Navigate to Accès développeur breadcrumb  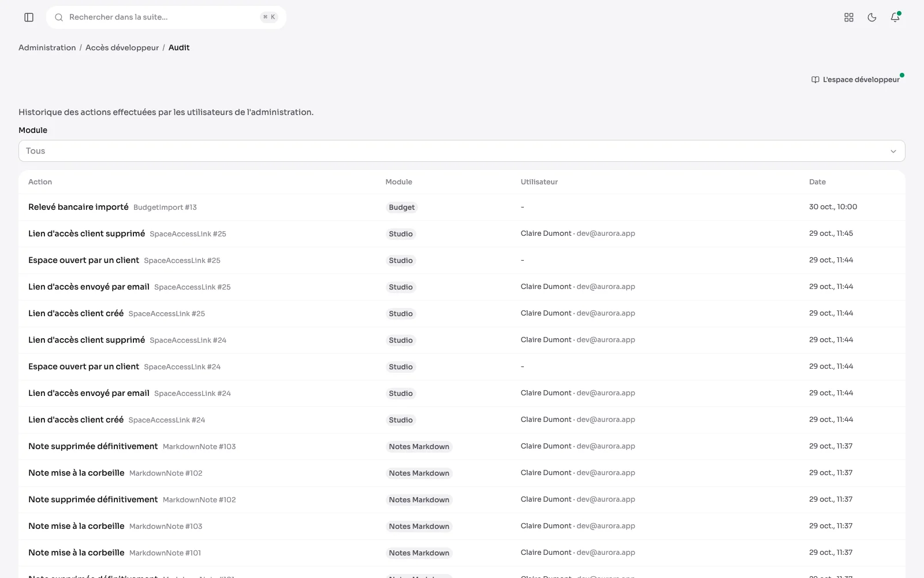coord(122,48)
